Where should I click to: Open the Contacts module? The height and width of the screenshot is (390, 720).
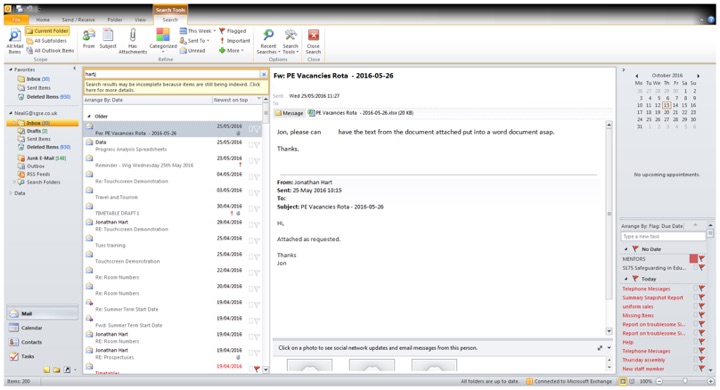[42, 342]
